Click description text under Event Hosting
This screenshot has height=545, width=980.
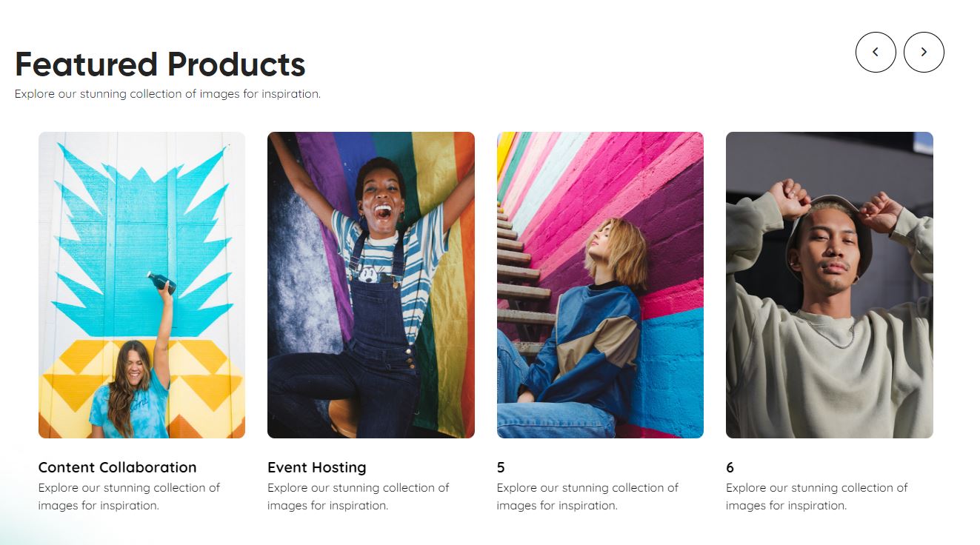tap(359, 496)
